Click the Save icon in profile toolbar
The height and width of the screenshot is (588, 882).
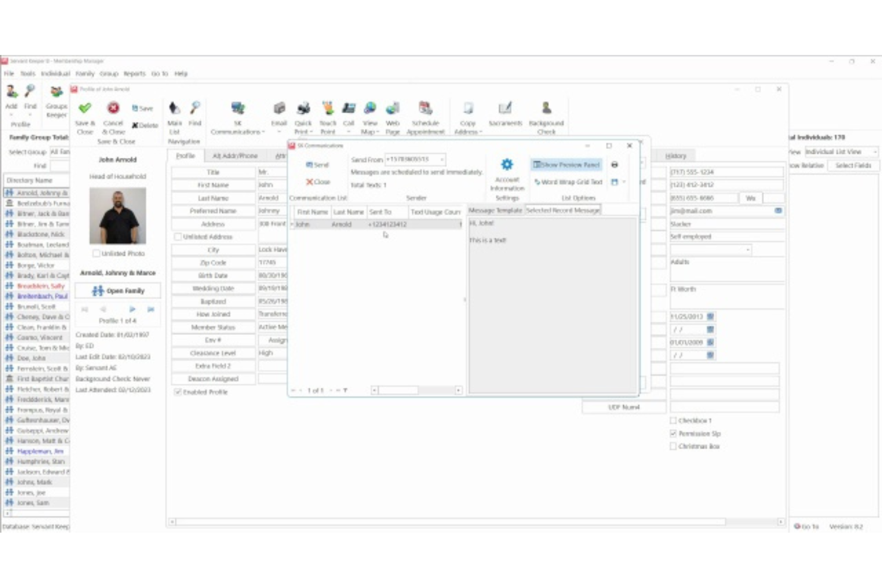[142, 108]
